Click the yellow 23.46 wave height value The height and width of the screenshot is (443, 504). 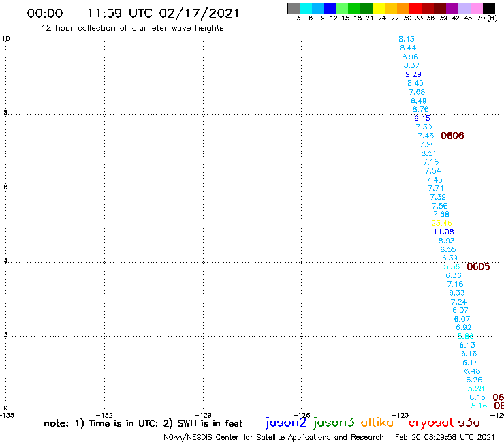pyautogui.click(x=441, y=223)
